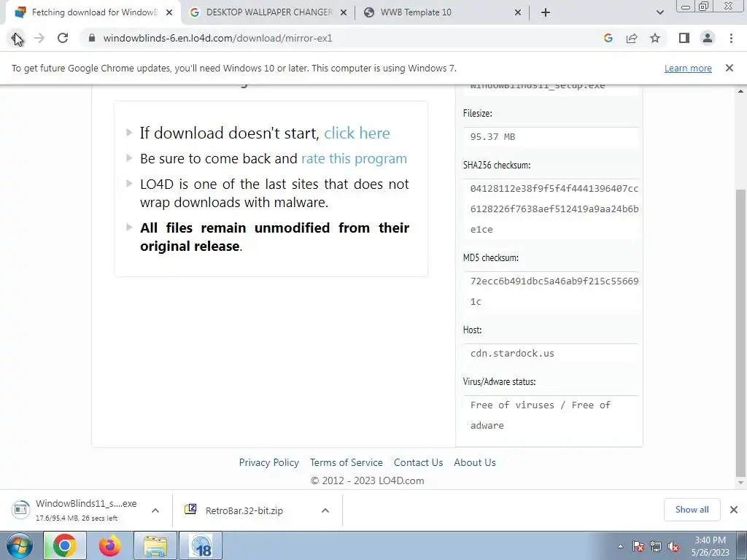Image resolution: width=747 pixels, height=560 pixels.
Task: Switch to DESKTOP WALLPAPER CHANGER tab
Action: 269,12
